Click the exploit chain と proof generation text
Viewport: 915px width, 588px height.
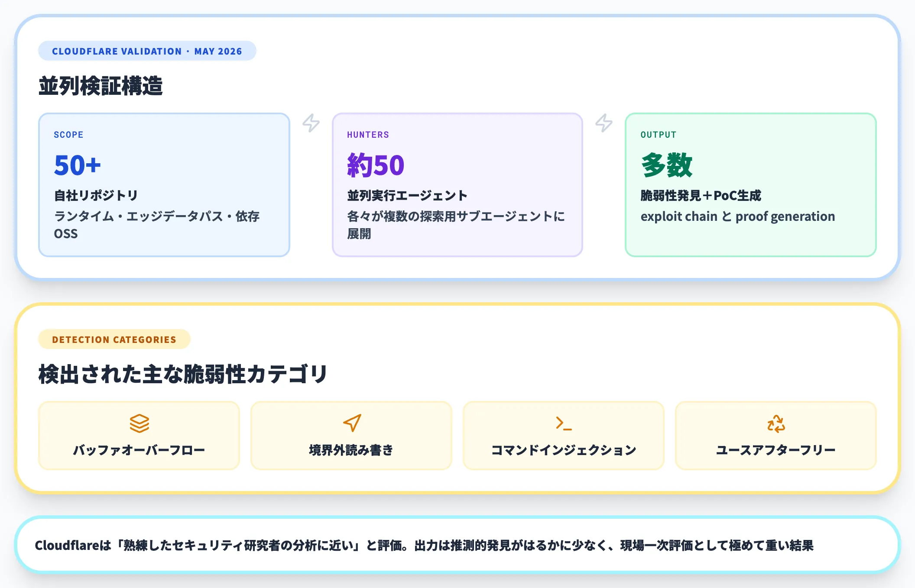click(x=738, y=216)
